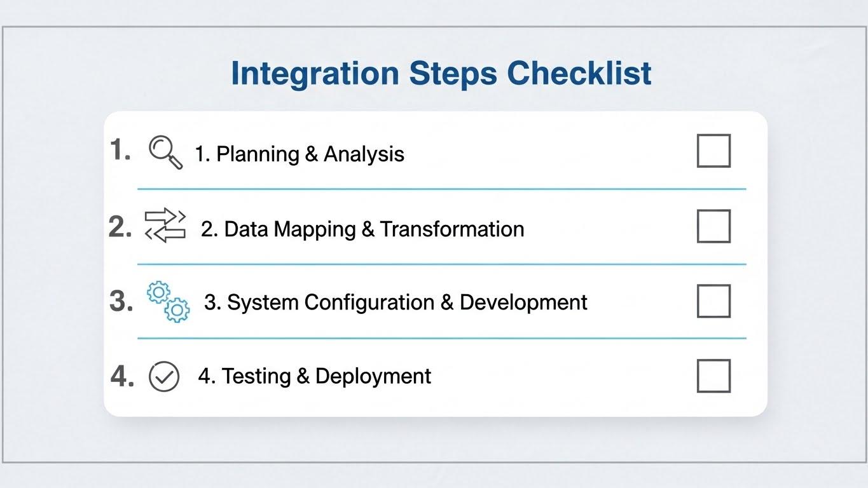Select the Planning & Analysis label
The image size is (868, 488).
[300, 154]
